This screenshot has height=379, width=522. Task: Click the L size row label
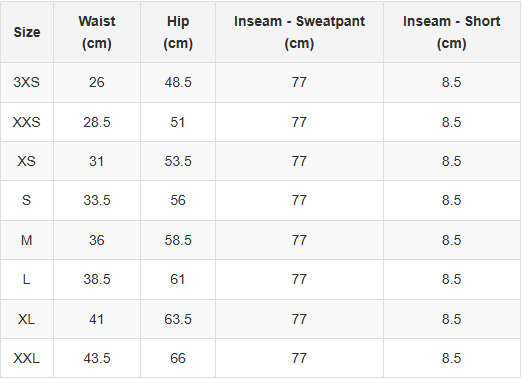27,279
